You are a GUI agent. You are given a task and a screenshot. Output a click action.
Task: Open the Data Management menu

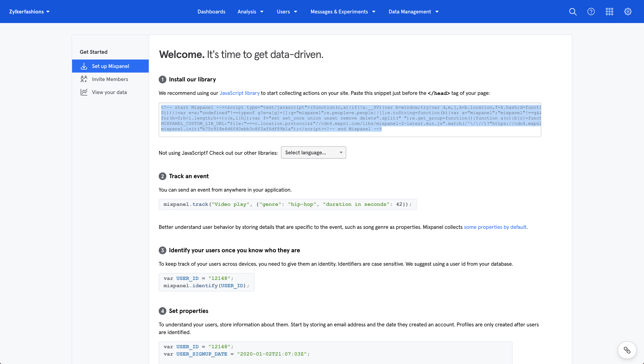point(413,12)
